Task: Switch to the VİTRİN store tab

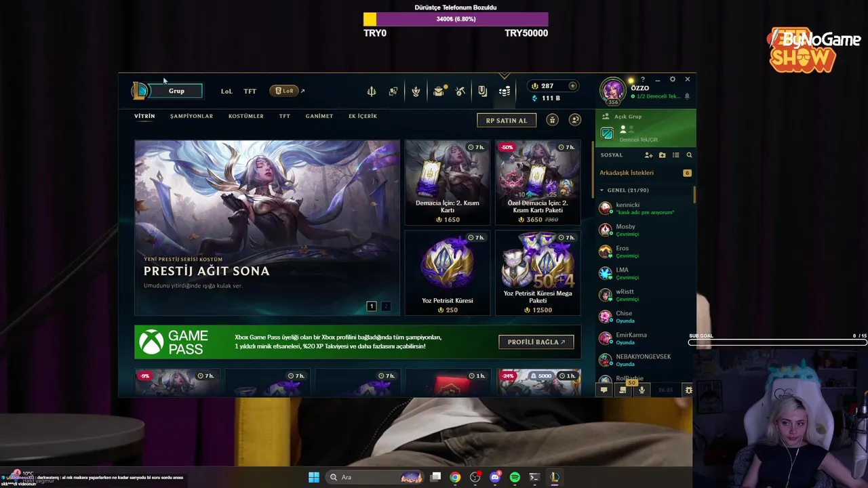Action: [144, 116]
